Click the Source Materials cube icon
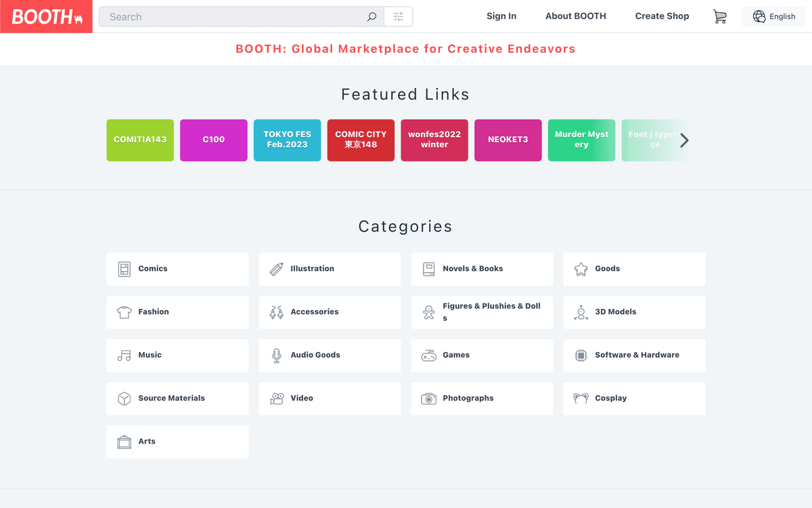Viewport: 812px width, 508px height. [x=125, y=399]
